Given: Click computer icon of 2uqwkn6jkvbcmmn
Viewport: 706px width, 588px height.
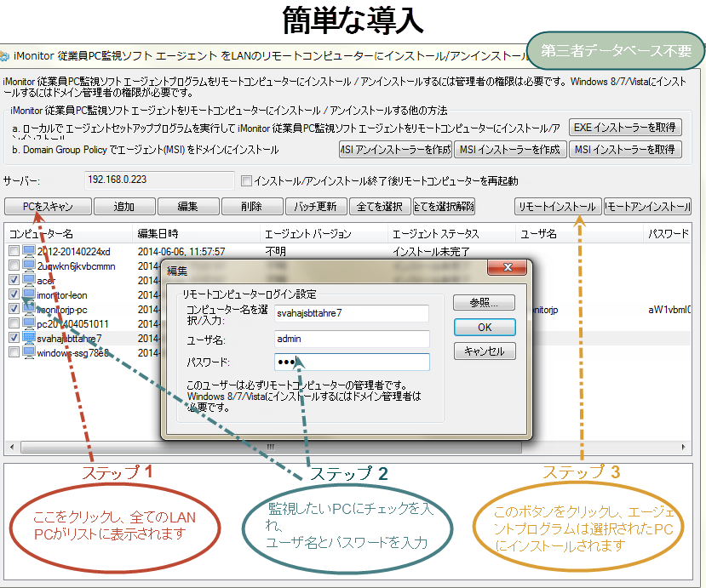Looking at the screenshot, I should (29, 265).
